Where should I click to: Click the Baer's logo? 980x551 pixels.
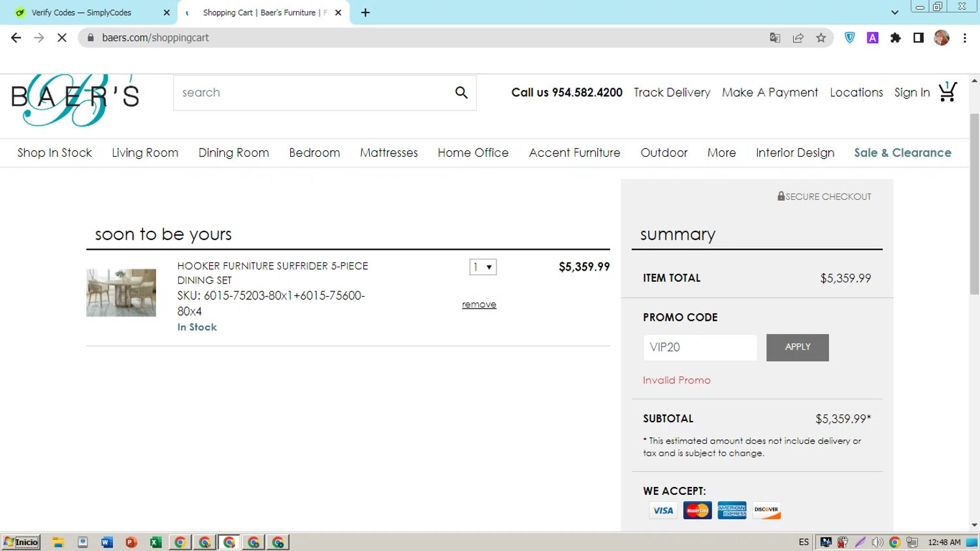point(75,100)
